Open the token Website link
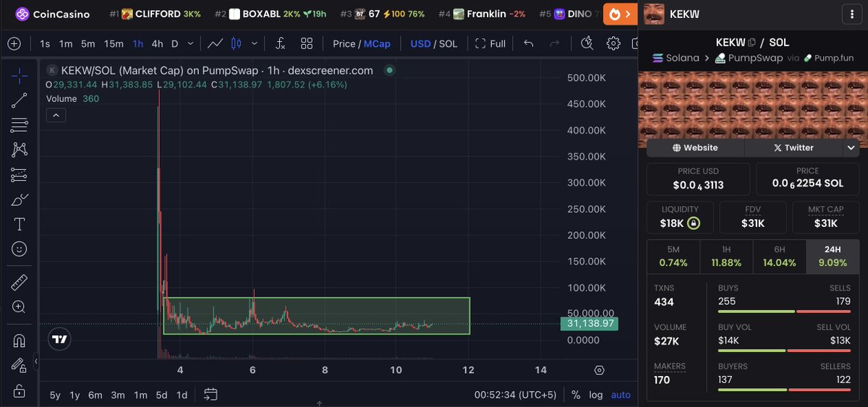868x407 pixels. coord(695,147)
